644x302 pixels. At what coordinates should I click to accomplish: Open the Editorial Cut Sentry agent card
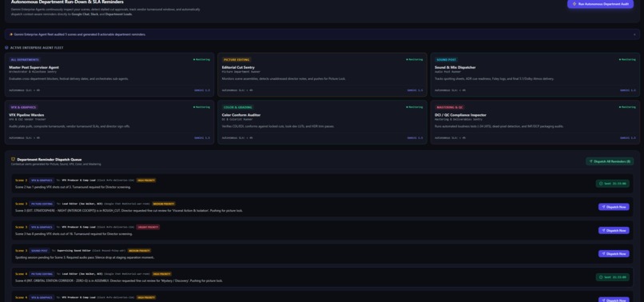coord(323,74)
